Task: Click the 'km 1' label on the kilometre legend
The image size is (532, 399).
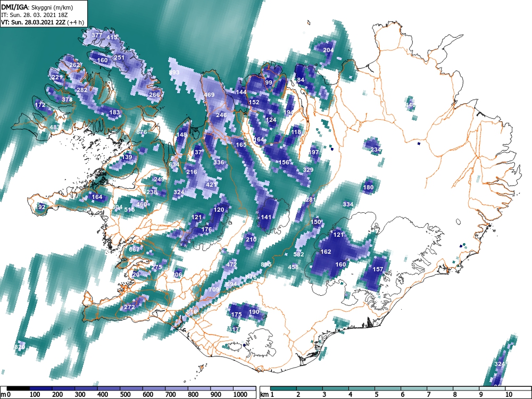Action: (267, 394)
